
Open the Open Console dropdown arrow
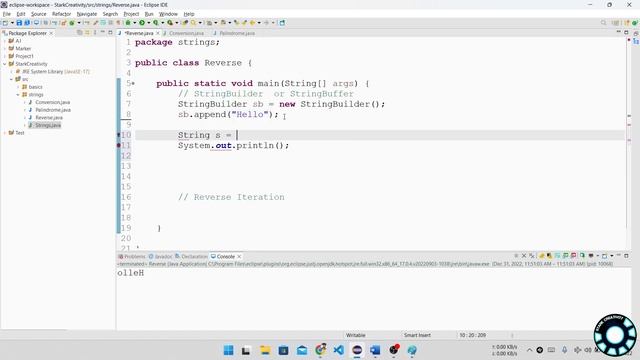(611, 256)
